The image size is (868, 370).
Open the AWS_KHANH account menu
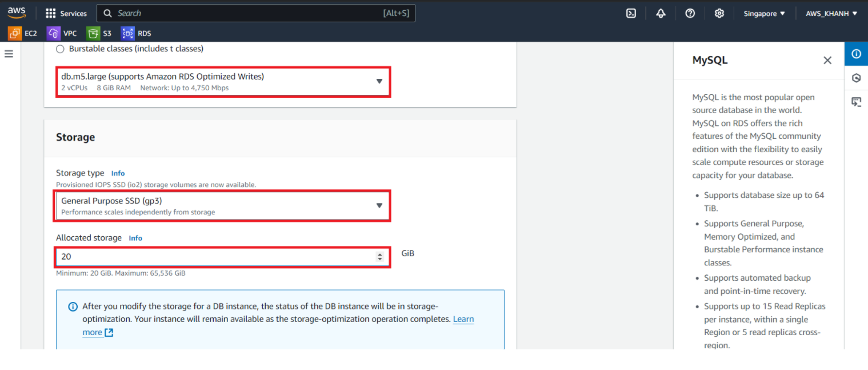coord(831,13)
